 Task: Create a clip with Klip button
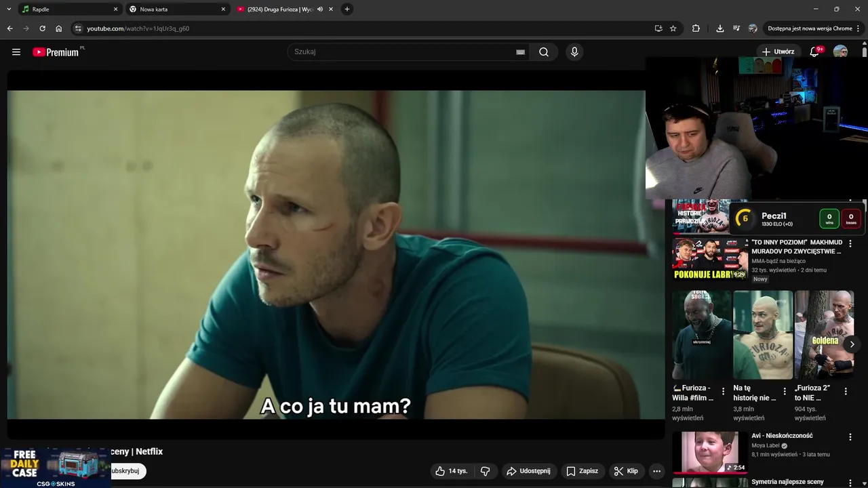coord(626,471)
